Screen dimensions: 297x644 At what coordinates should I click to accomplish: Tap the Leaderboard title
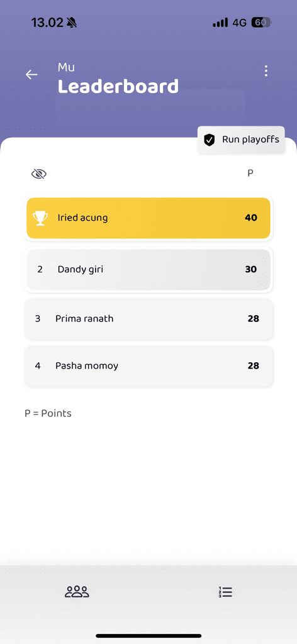click(118, 87)
